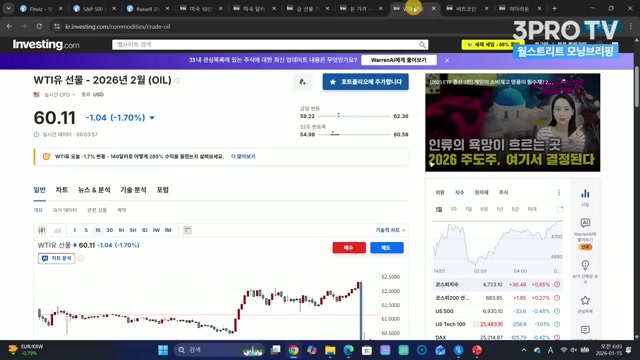The image size is (640, 360).
Task: Select the 일반 tab
Action: click(40, 190)
